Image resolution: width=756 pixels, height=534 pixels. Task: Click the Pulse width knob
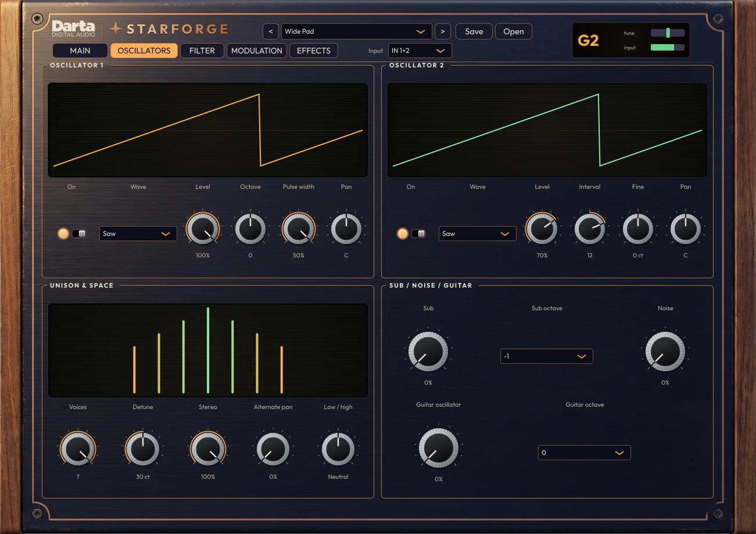pyautogui.click(x=299, y=228)
